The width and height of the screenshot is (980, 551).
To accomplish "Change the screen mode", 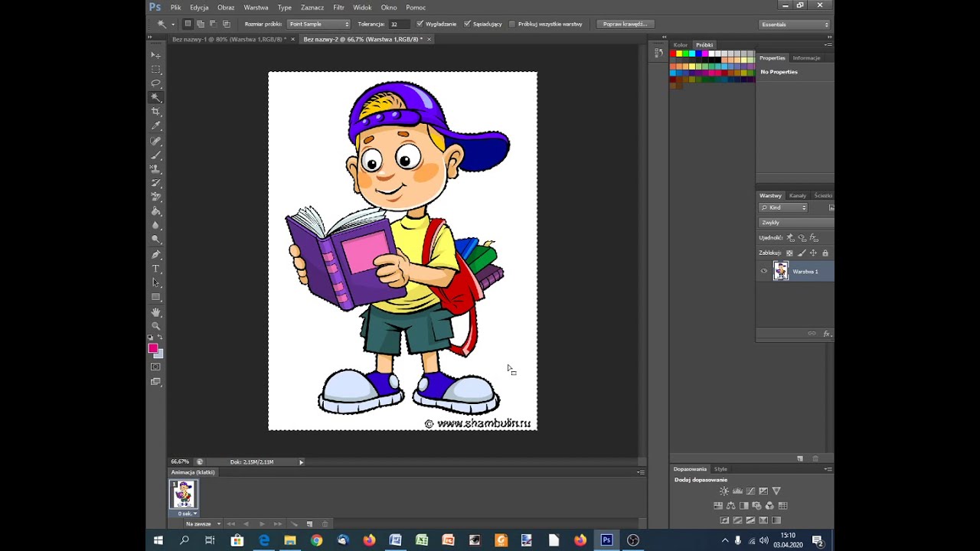I will tap(155, 381).
